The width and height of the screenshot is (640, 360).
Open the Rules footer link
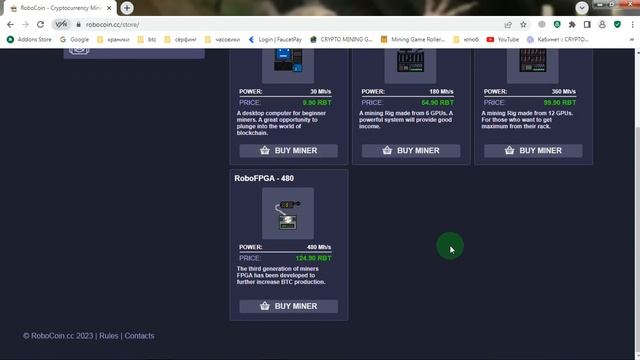click(109, 336)
